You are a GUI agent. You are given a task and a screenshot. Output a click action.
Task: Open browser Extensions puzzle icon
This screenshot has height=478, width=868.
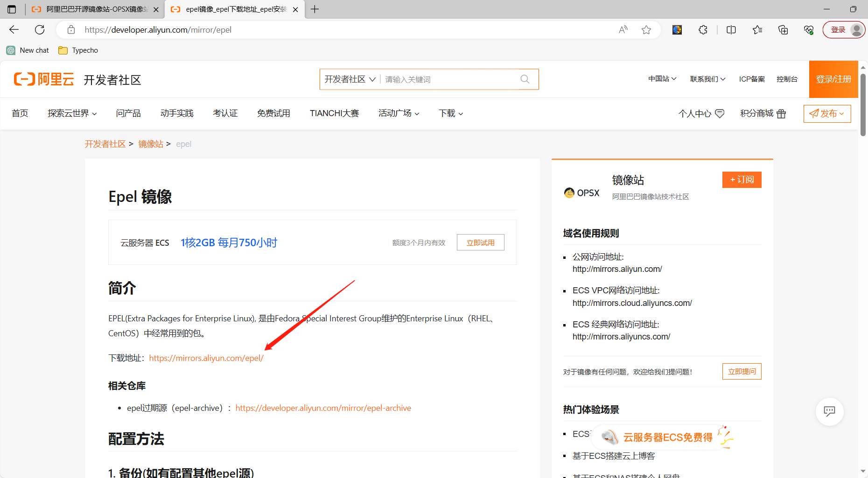703,30
